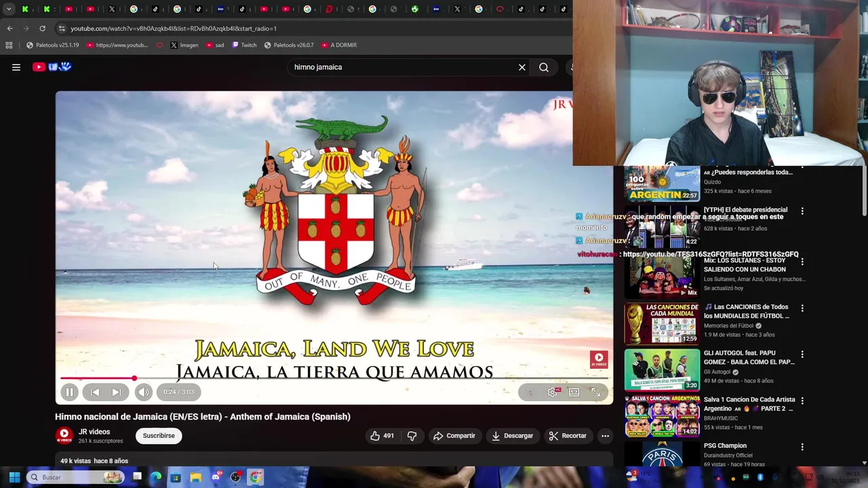Open the https://www.youtub... bookmark
Viewport: 868px width, 488px height.
[x=117, y=45]
